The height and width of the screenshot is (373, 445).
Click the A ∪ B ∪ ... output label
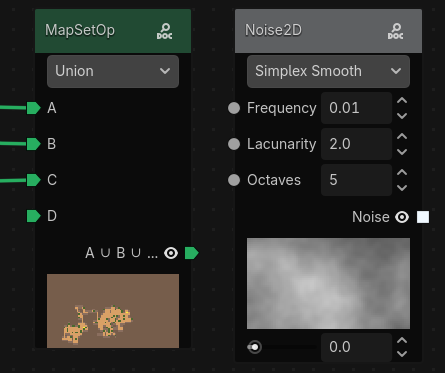pyautogui.click(x=122, y=253)
